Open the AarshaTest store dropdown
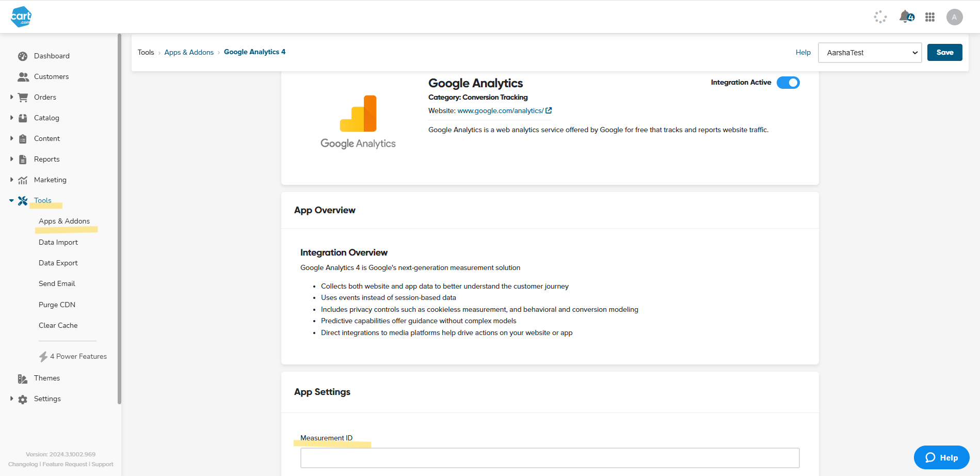This screenshot has width=980, height=476. (x=870, y=53)
